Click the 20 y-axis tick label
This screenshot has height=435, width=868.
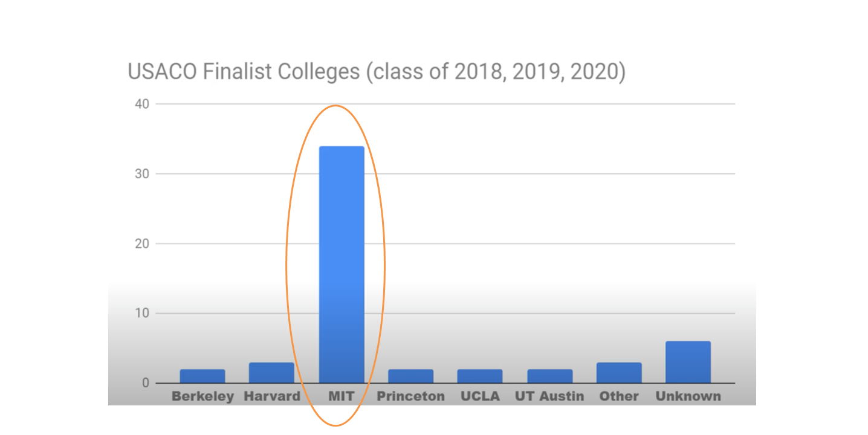click(143, 243)
